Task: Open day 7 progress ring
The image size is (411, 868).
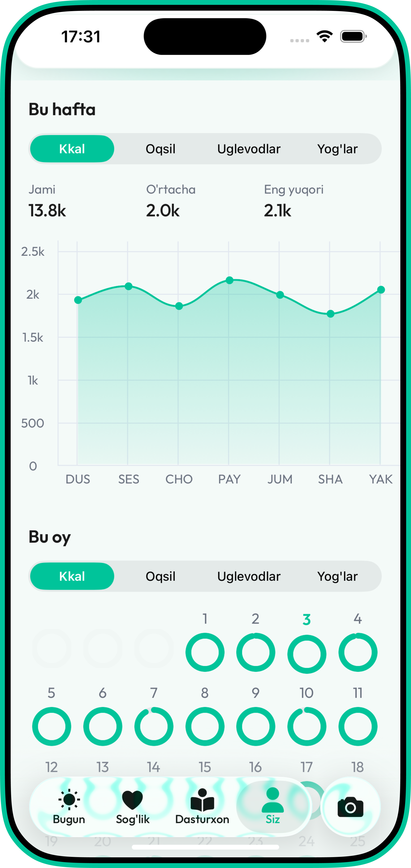Action: [154, 727]
